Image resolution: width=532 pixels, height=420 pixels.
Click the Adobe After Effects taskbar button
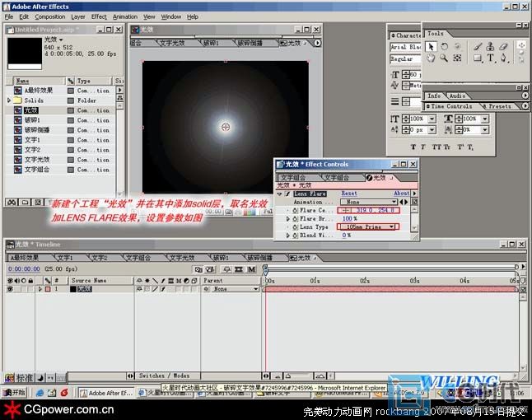pos(106,393)
